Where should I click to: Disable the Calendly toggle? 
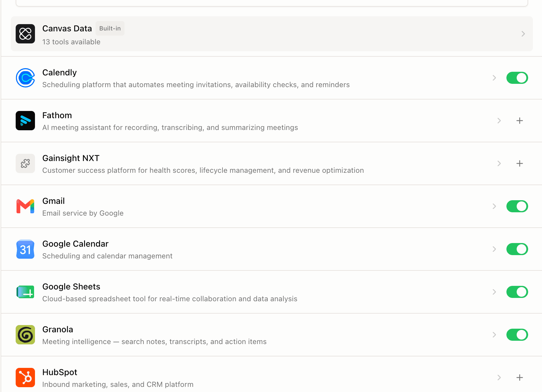click(x=517, y=78)
